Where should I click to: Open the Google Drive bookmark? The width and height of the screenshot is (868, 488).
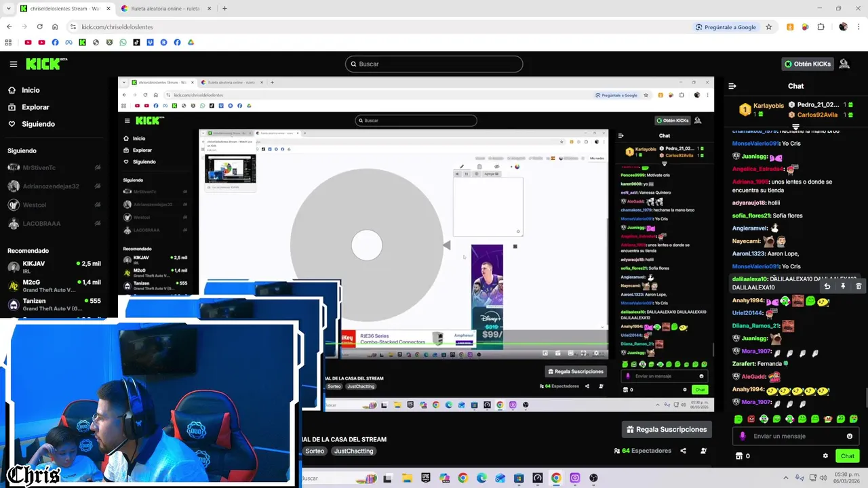tap(191, 42)
